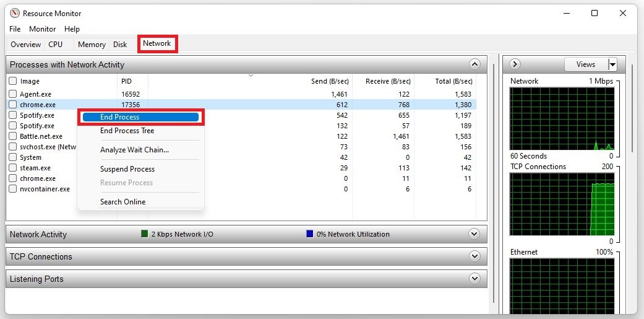Expand the TCP Connections section

pyautogui.click(x=474, y=256)
